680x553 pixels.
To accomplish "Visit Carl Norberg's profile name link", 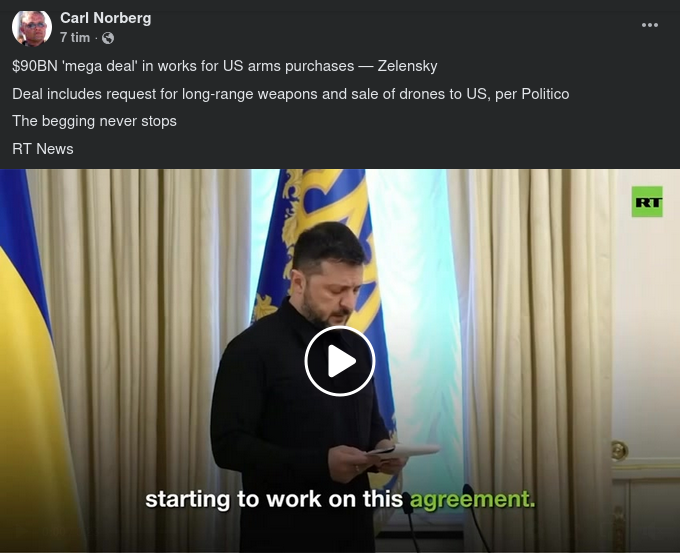I will tap(105, 18).
